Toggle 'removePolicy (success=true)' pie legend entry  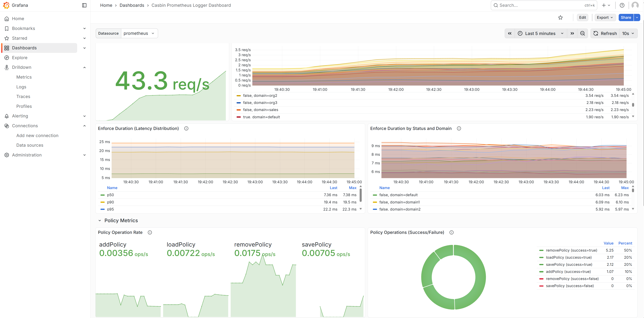click(x=571, y=251)
